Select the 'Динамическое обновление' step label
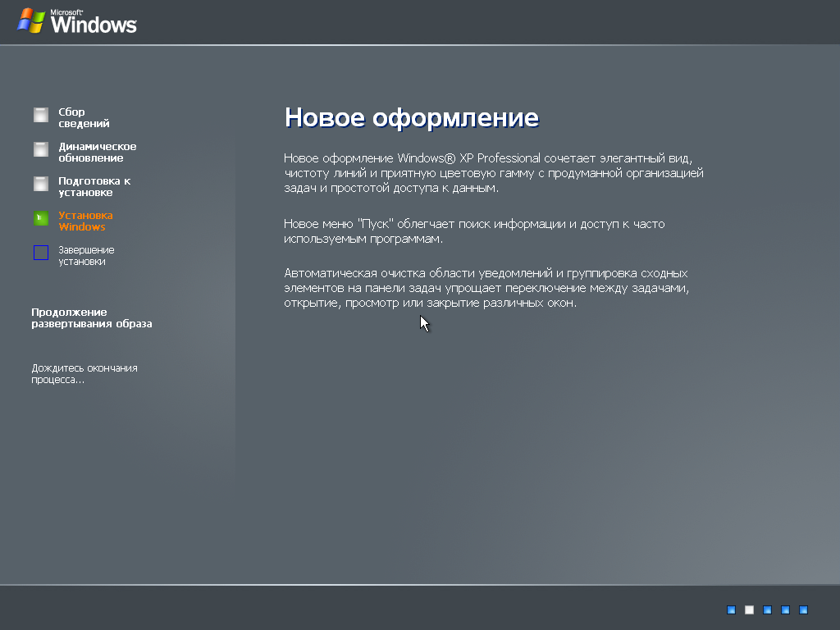The width and height of the screenshot is (840, 630). click(x=97, y=152)
